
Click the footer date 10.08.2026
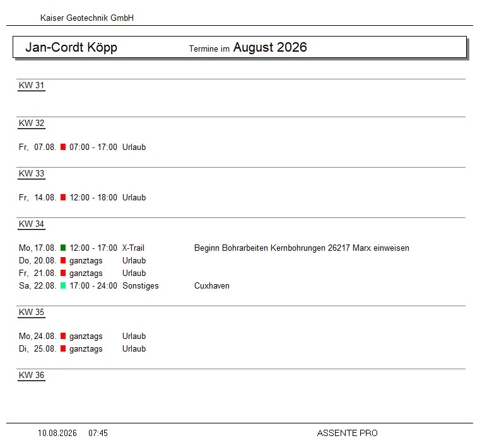(57, 434)
